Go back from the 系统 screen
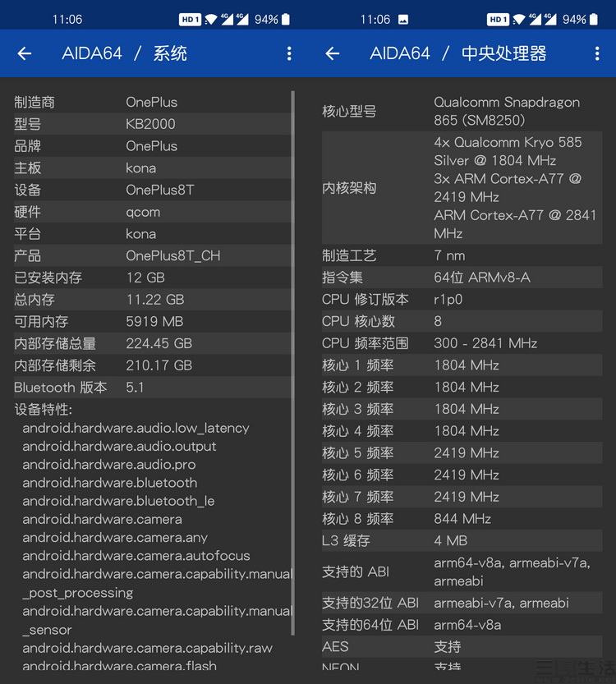The width and height of the screenshot is (616, 684). pos(25,53)
